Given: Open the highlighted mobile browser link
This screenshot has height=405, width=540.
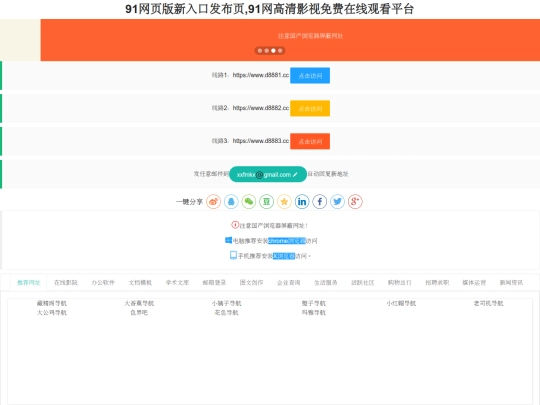Looking at the screenshot, I should 284,256.
